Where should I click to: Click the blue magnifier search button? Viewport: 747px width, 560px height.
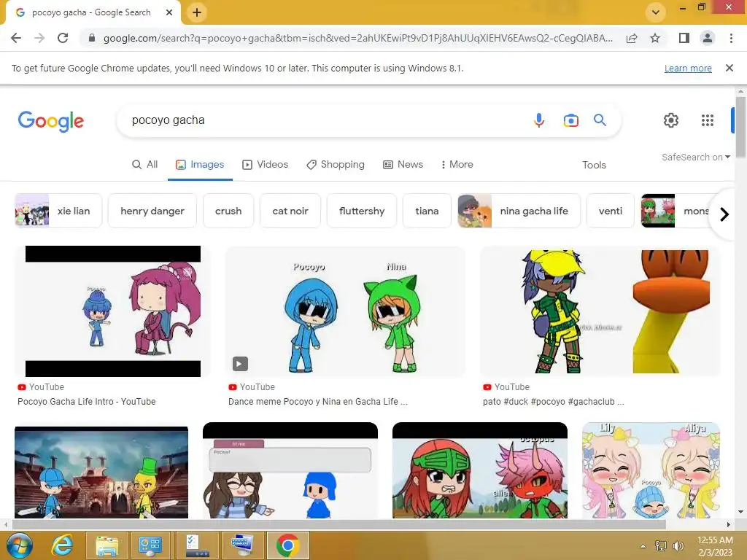[600, 120]
